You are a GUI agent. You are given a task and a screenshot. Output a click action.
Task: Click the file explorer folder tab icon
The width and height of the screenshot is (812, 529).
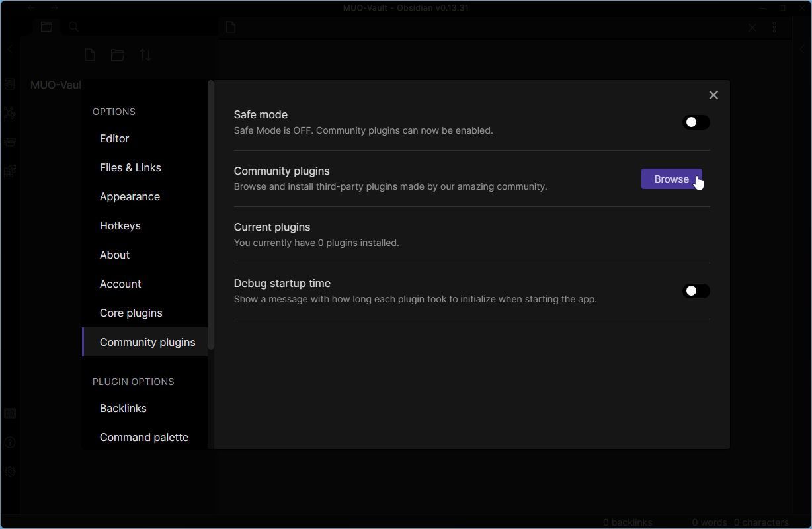click(x=46, y=27)
